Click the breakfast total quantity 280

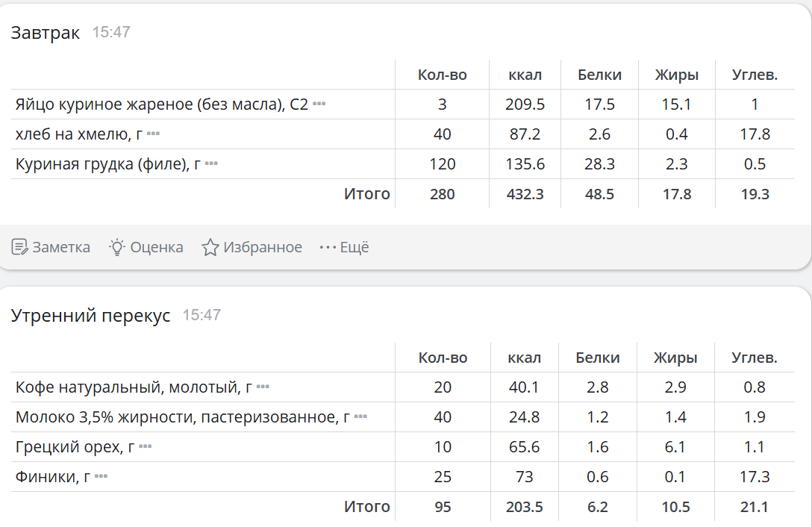[x=443, y=194]
